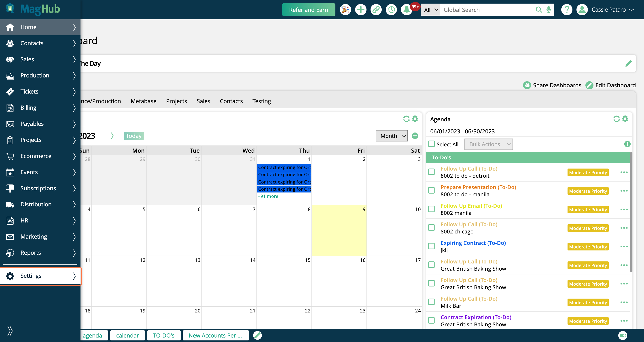Jump to Today in calendar

pos(133,136)
